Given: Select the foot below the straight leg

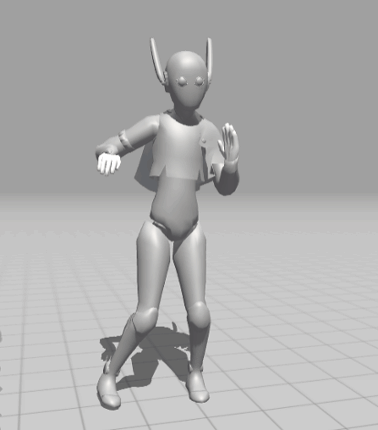Looking at the screenshot, I should (x=198, y=385).
